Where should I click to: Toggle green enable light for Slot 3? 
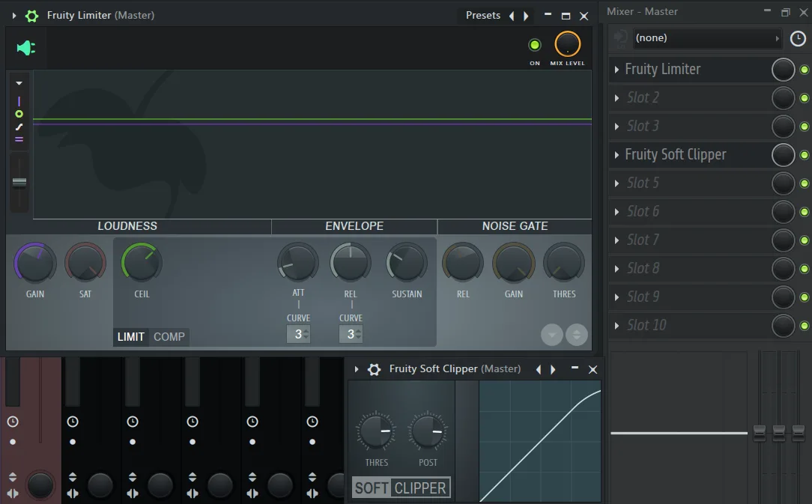(805, 127)
